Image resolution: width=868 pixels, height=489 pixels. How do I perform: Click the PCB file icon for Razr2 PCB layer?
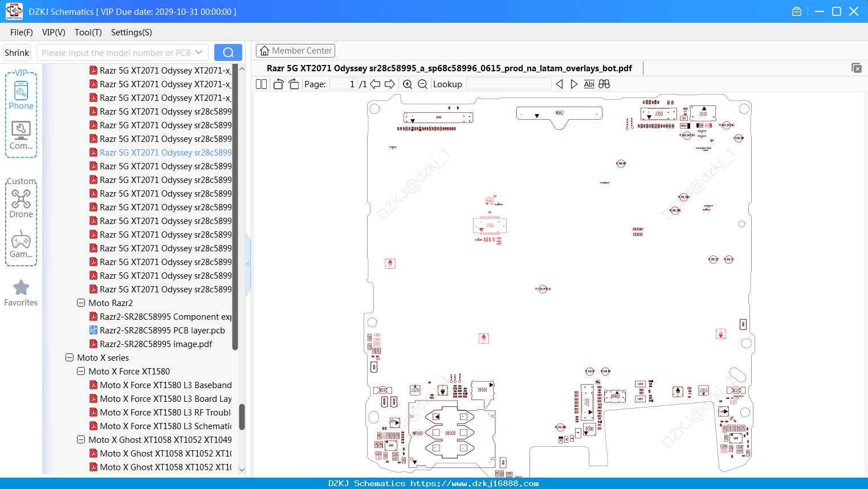[93, 331]
